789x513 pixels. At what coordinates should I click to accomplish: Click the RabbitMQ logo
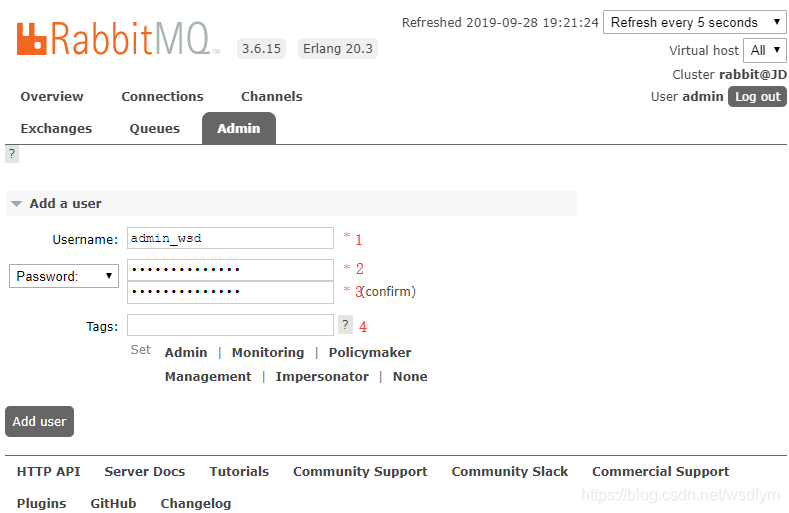pyautogui.click(x=118, y=38)
